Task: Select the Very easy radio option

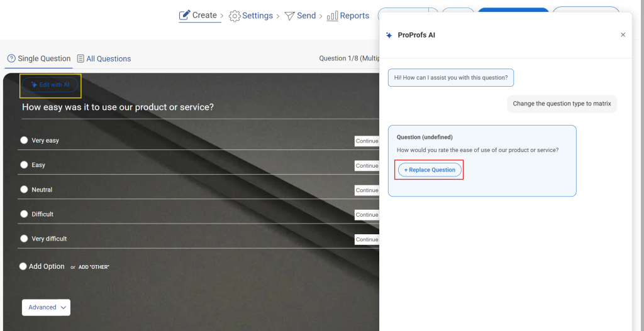Action: pyautogui.click(x=24, y=140)
